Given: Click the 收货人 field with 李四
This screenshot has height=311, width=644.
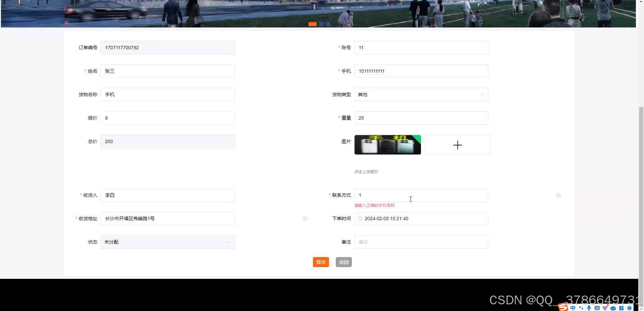Looking at the screenshot, I should coord(168,195).
